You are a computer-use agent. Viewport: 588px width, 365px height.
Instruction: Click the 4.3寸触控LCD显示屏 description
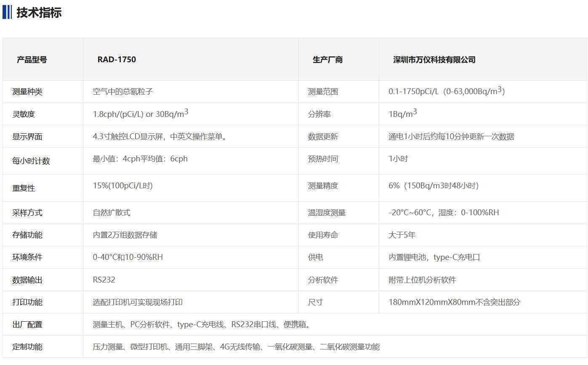160,136
